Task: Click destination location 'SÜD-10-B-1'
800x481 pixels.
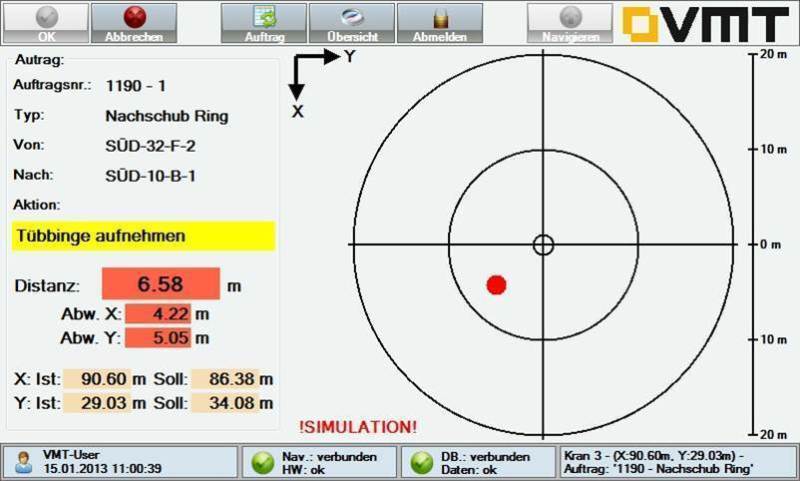Action: tap(151, 176)
